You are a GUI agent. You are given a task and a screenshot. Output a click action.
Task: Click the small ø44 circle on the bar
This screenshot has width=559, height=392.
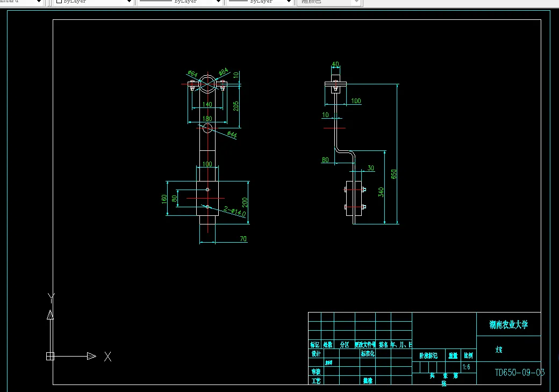(207, 128)
